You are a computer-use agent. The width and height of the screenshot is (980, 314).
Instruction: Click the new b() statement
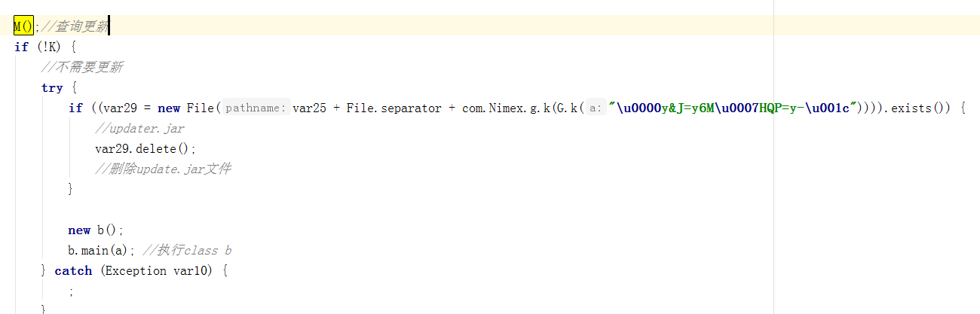(96, 230)
